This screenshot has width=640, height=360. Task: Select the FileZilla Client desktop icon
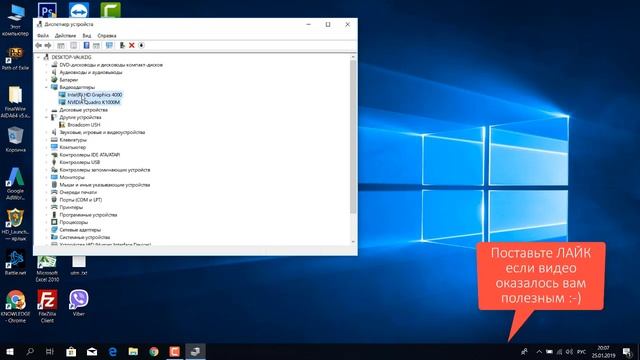(x=47, y=306)
